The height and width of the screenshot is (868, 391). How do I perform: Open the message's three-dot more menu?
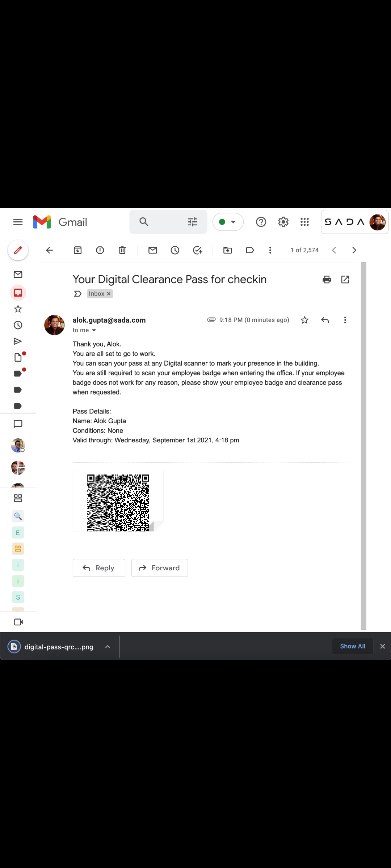pos(345,320)
